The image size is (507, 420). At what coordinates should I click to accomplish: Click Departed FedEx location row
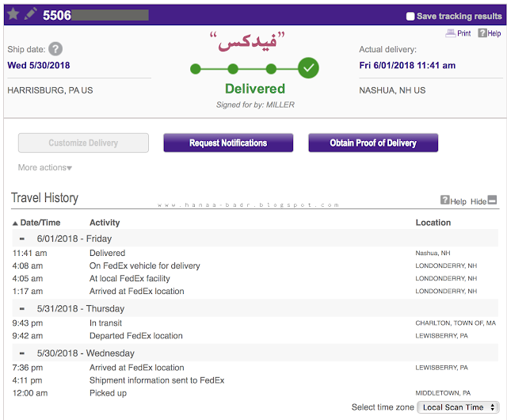coord(255,336)
